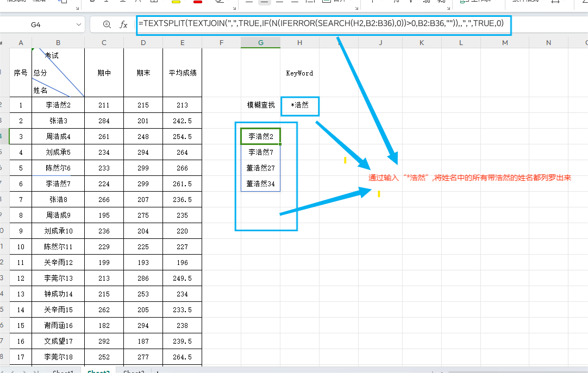Click into the TEXTSPLIT formula bar

(324, 25)
